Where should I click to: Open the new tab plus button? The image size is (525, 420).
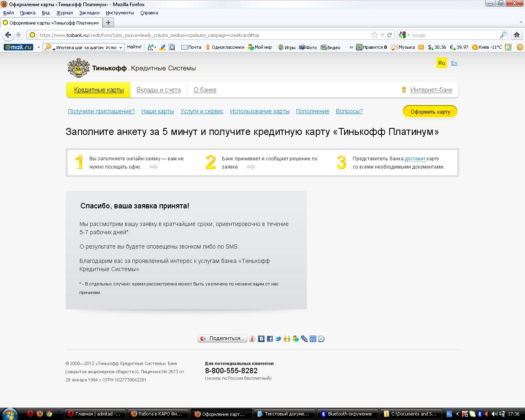[x=108, y=23]
